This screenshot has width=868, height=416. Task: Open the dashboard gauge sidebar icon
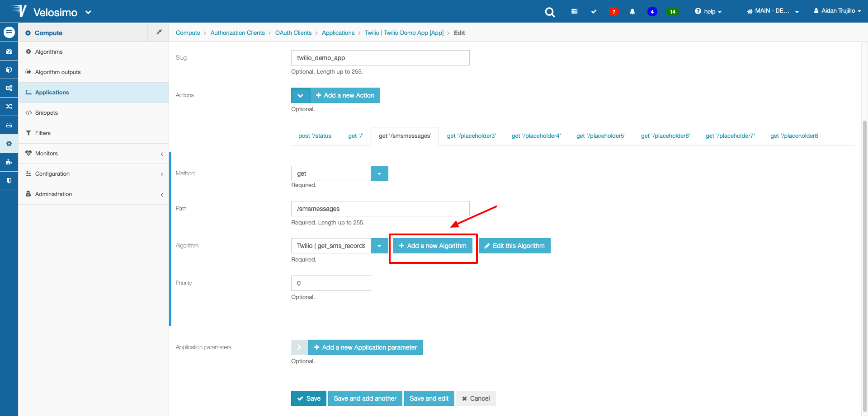click(9, 51)
